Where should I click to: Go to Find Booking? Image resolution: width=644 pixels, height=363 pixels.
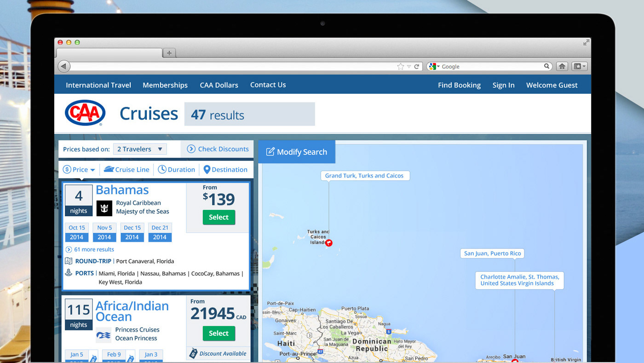pyautogui.click(x=459, y=85)
